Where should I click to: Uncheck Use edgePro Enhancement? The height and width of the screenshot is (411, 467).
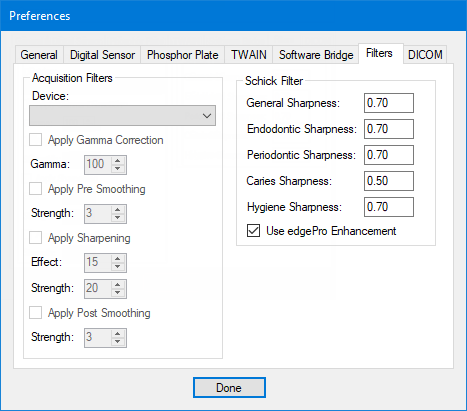coord(253,231)
